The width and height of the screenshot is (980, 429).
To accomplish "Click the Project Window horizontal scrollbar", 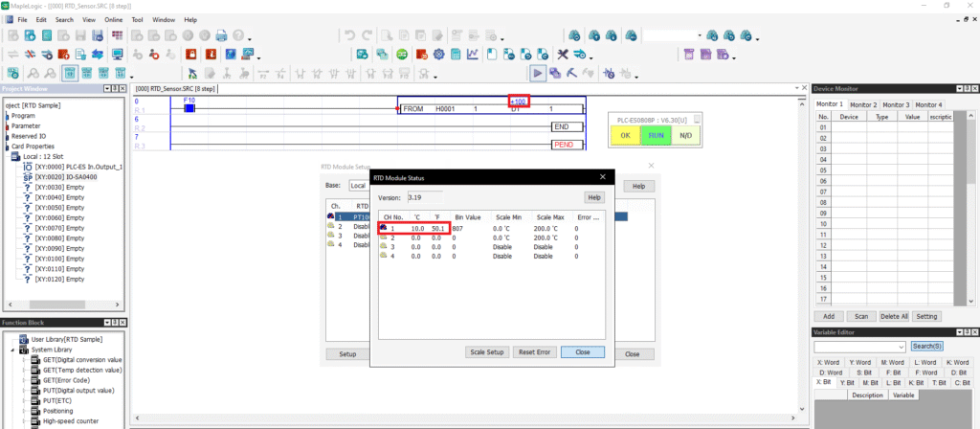I will pos(64,305).
